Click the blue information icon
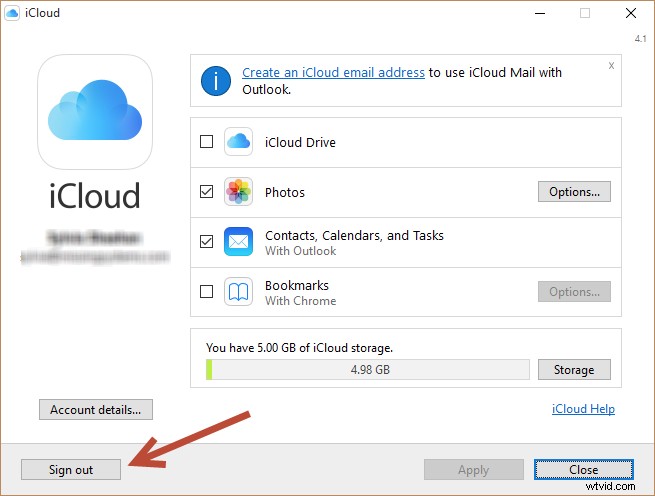This screenshot has width=655, height=496. (x=216, y=80)
